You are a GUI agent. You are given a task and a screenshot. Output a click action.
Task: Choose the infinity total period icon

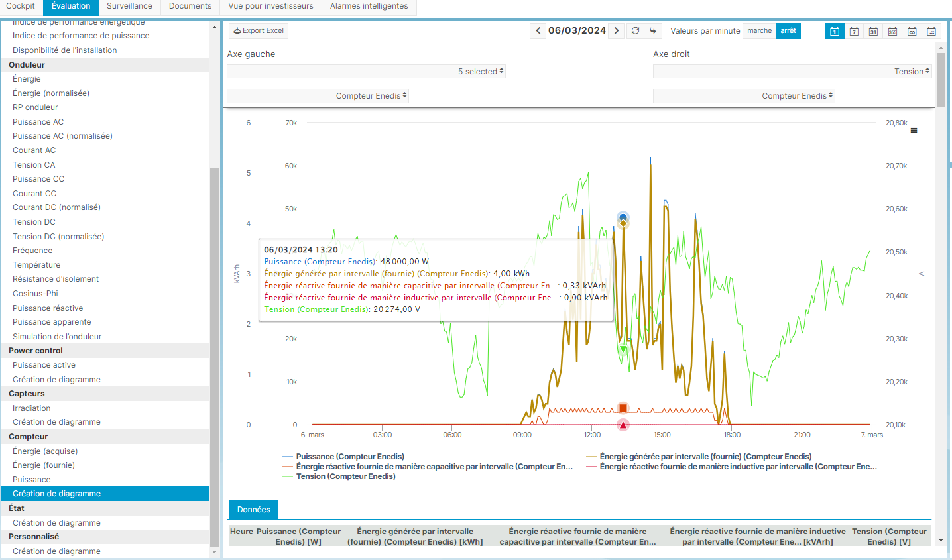(x=912, y=31)
